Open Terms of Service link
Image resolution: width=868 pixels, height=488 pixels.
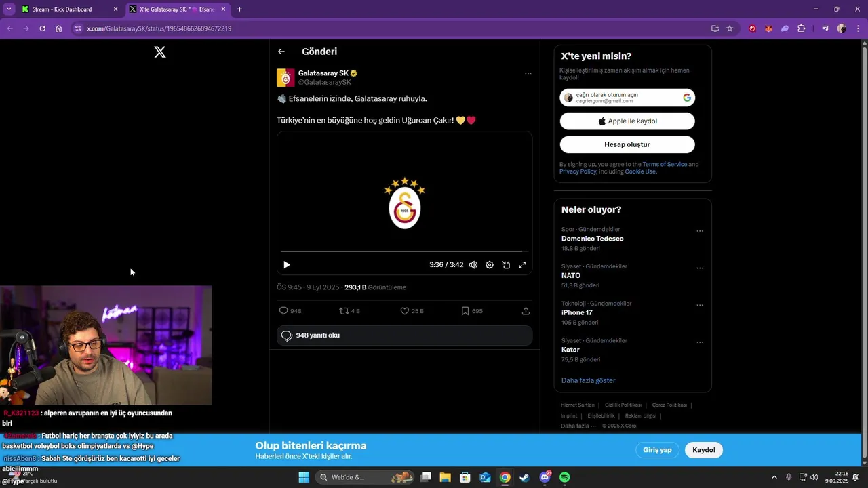665,164
